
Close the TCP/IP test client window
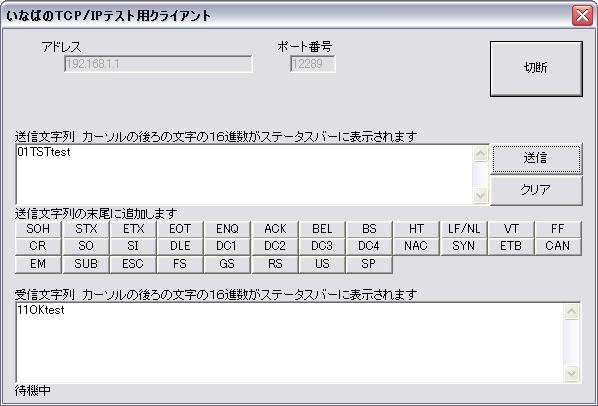tap(582, 16)
